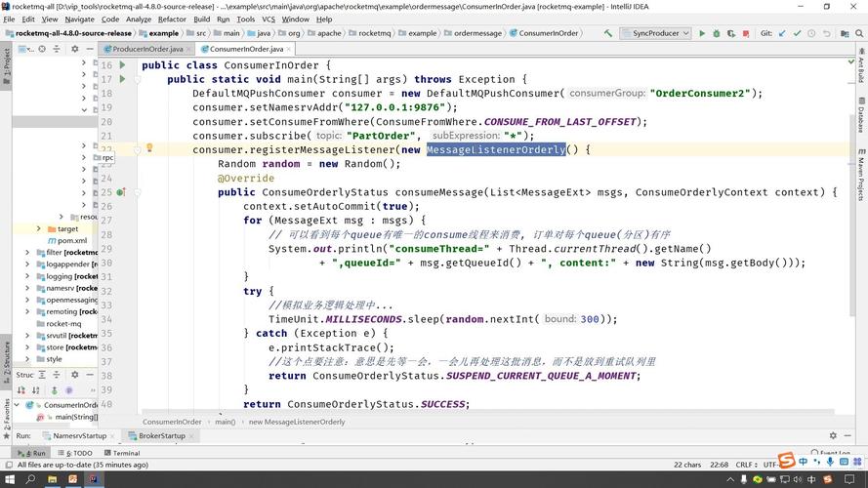Toggle sort by visibility in Structure panel
Screen dimensions: 868x488
point(21,390)
